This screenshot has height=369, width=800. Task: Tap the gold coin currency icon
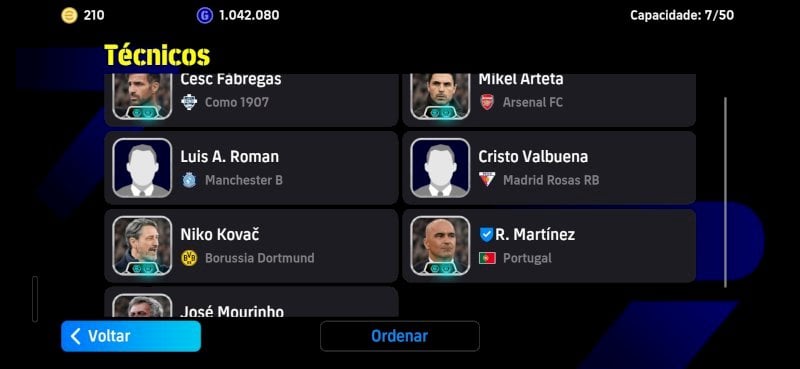(x=69, y=15)
